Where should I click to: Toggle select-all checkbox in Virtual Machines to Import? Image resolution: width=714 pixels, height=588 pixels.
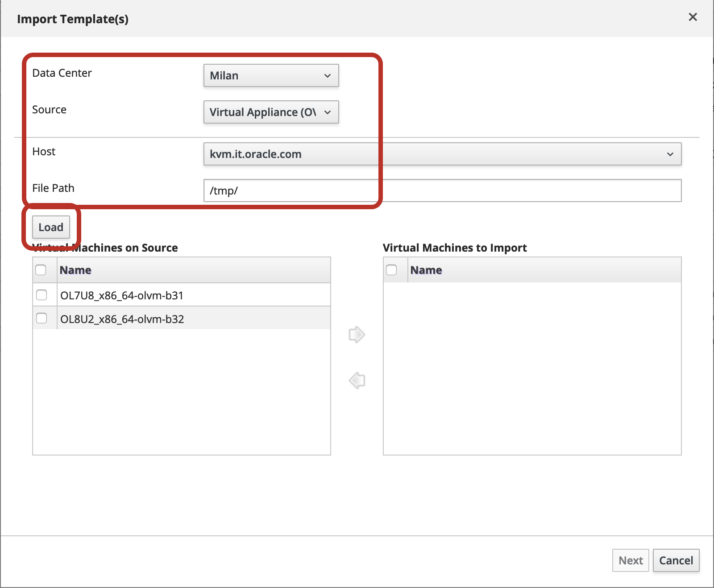click(391, 270)
